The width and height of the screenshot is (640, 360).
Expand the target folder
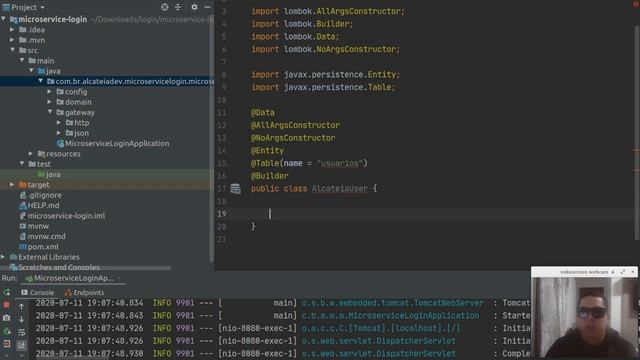click(x=12, y=184)
